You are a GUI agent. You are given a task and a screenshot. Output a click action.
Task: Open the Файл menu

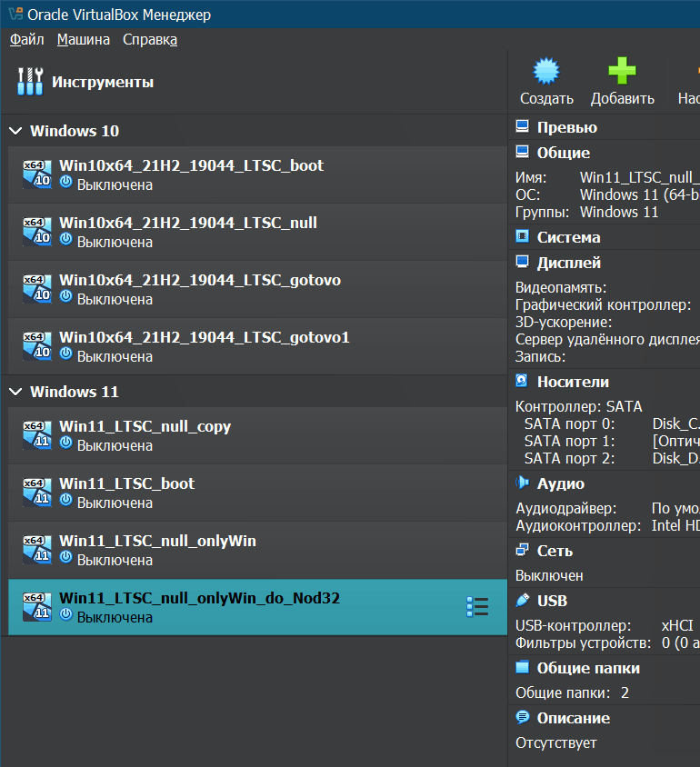pos(26,39)
